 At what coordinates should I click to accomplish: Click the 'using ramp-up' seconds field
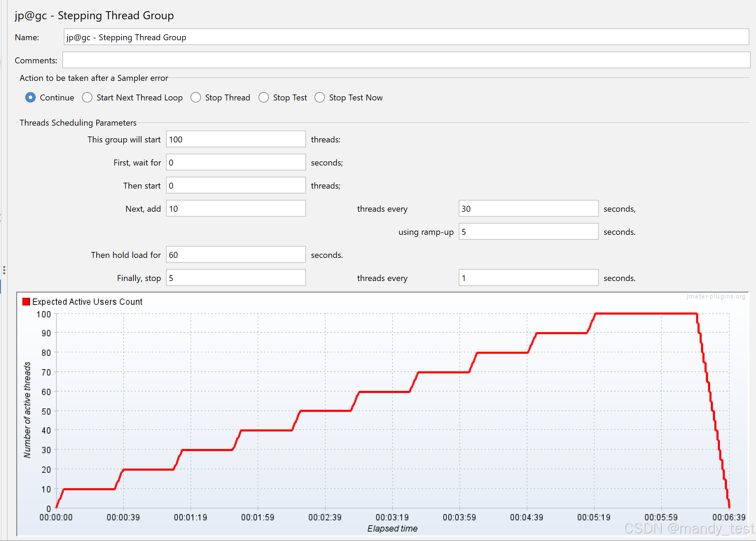tap(528, 232)
